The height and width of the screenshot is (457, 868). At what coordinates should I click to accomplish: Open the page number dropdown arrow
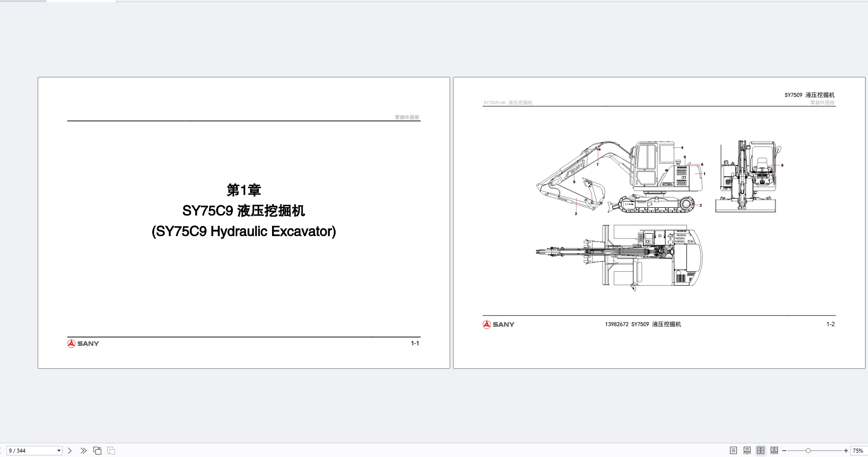[x=59, y=451]
